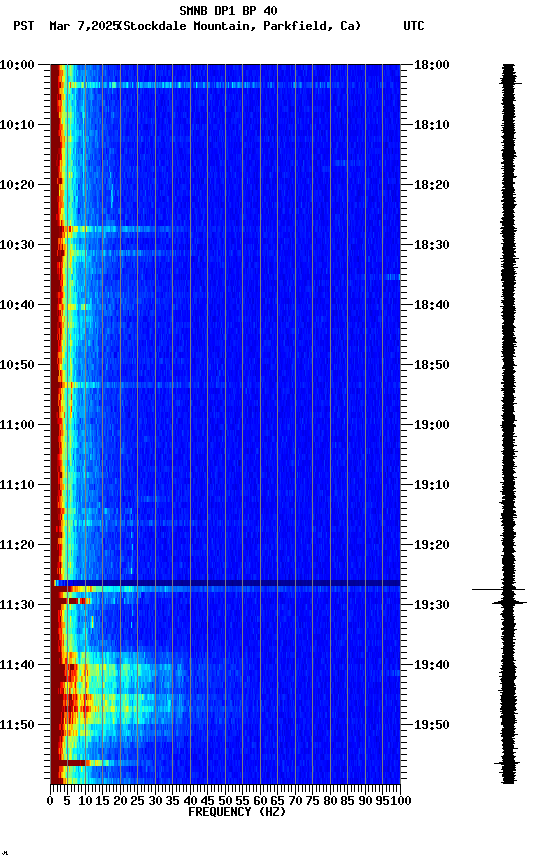Click the large seismogram spike near 19:27
The width and height of the screenshot is (552, 864).
coord(499,590)
